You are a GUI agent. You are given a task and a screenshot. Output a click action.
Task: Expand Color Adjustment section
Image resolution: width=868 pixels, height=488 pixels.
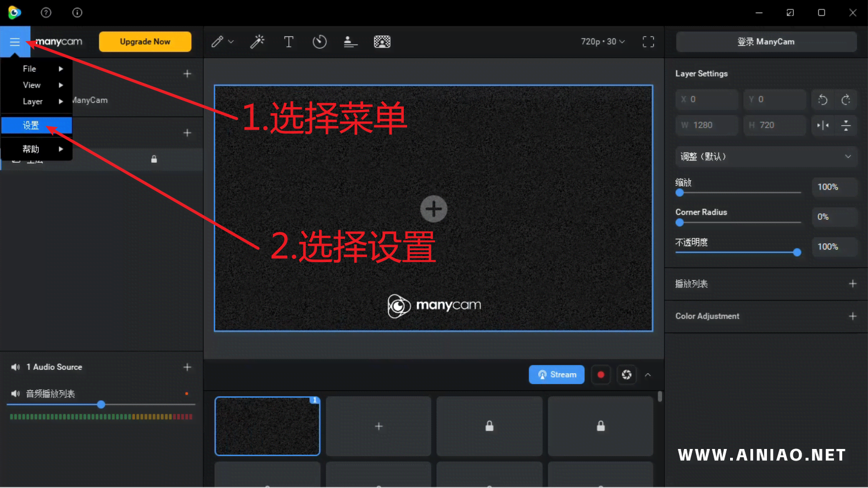pyautogui.click(x=853, y=316)
